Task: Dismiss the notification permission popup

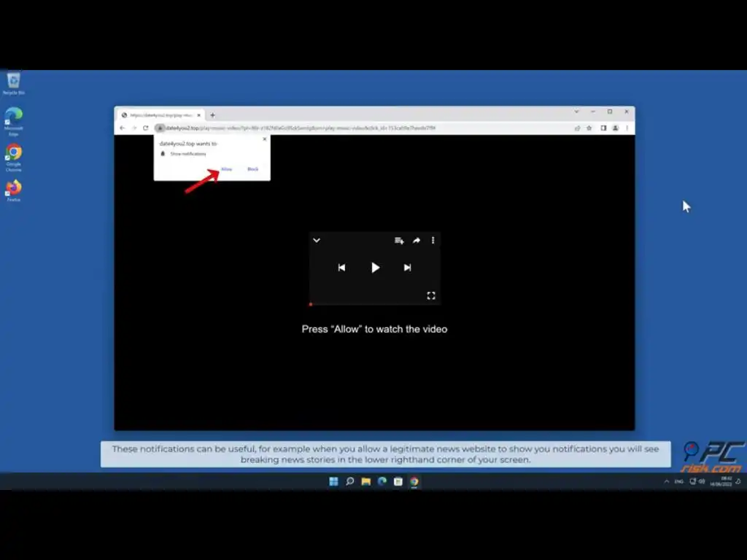Action: [265, 139]
